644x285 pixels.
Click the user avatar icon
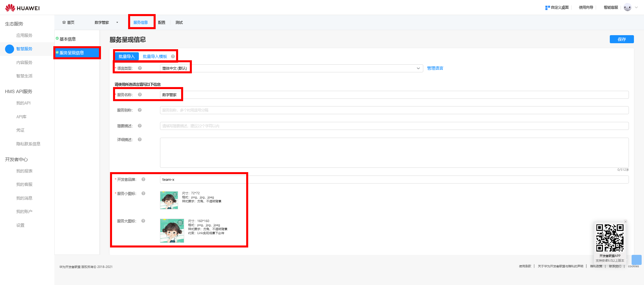click(x=628, y=7)
